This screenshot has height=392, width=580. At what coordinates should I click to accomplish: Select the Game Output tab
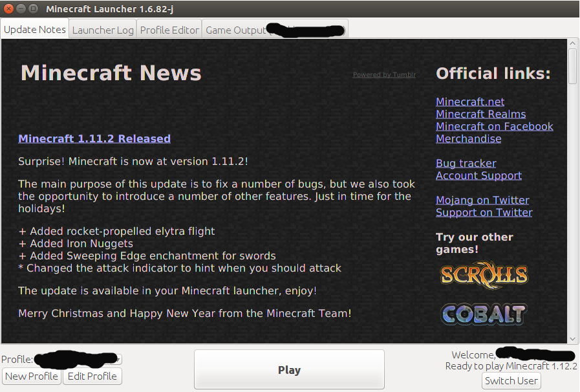tap(275, 30)
